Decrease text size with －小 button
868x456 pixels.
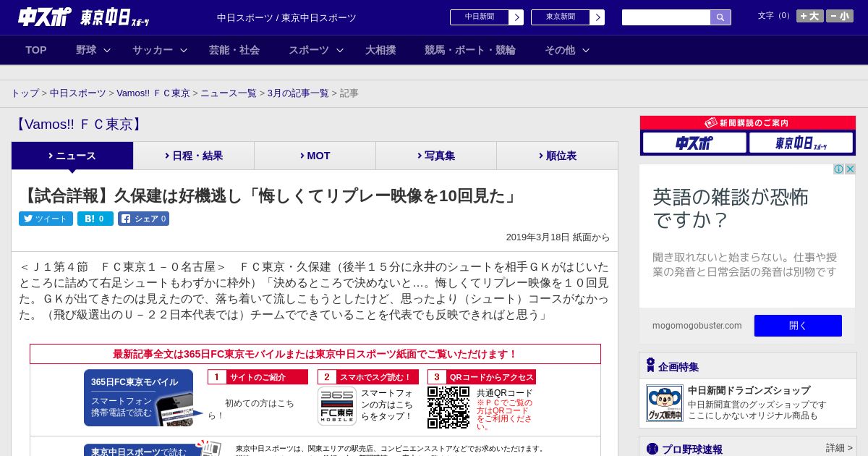point(840,16)
